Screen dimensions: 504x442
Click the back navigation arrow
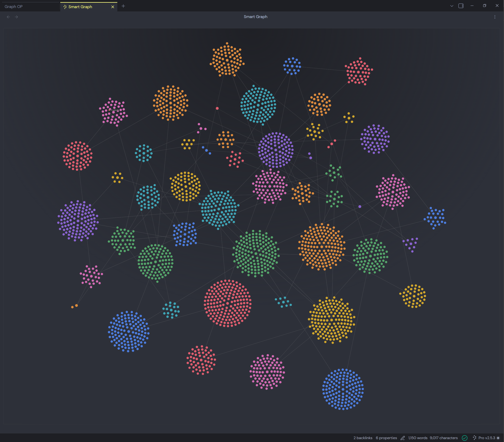[x=9, y=17]
